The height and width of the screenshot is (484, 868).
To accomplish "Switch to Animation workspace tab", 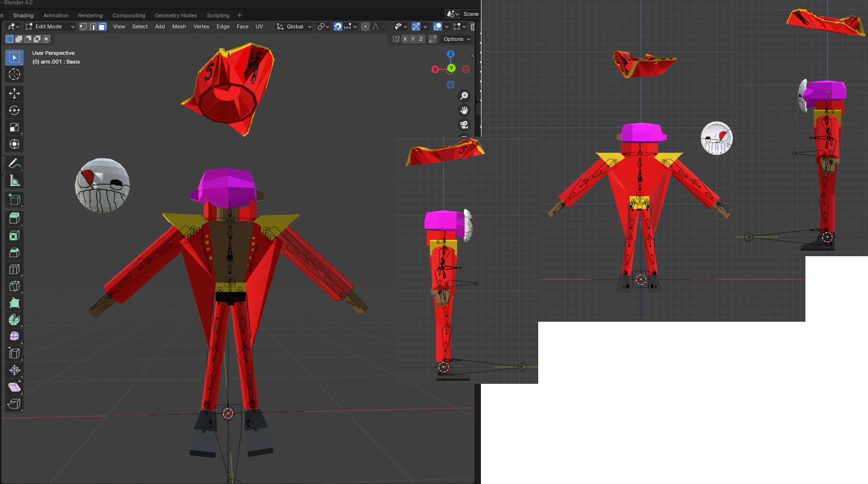I will tap(56, 15).
